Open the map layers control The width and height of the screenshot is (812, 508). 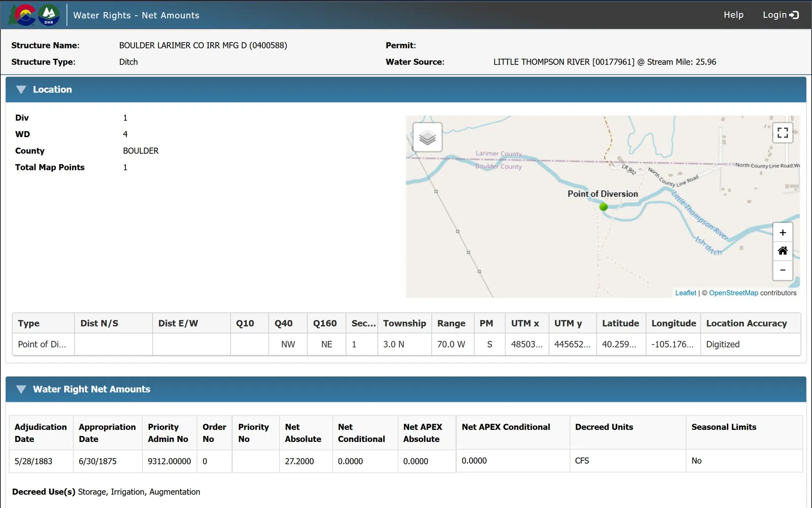(427, 137)
